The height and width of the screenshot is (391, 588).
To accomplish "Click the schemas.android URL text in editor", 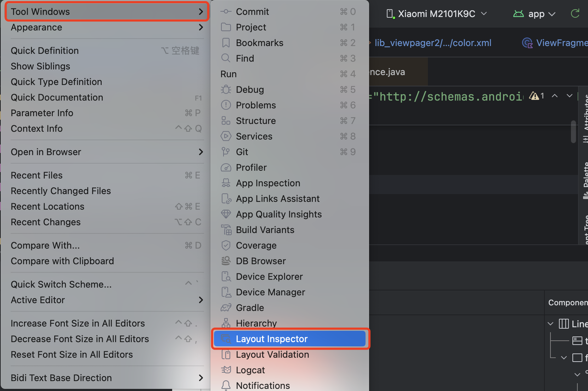I will [x=448, y=97].
